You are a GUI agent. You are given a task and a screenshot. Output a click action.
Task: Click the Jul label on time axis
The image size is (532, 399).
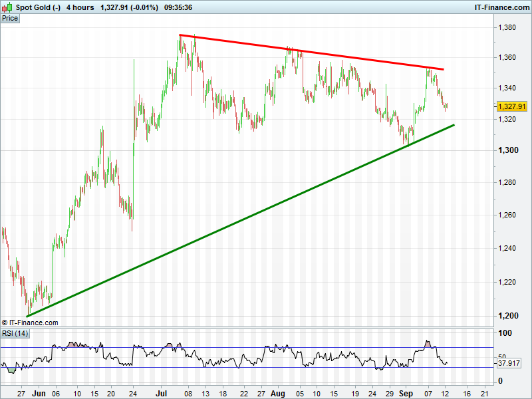pos(162,394)
